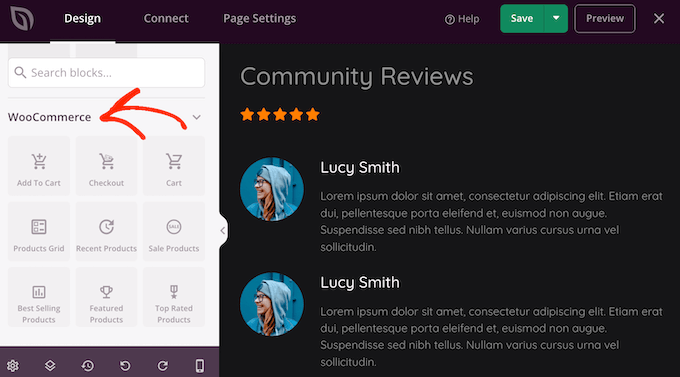Click the search magnifier icon

[20, 72]
